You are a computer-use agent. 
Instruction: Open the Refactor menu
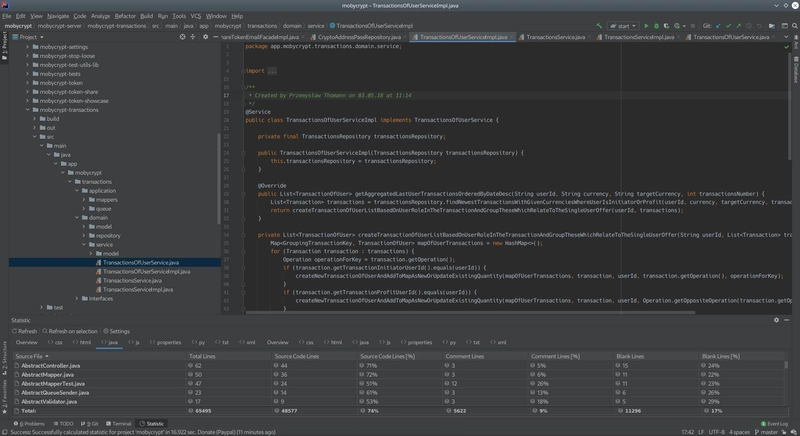(125, 16)
